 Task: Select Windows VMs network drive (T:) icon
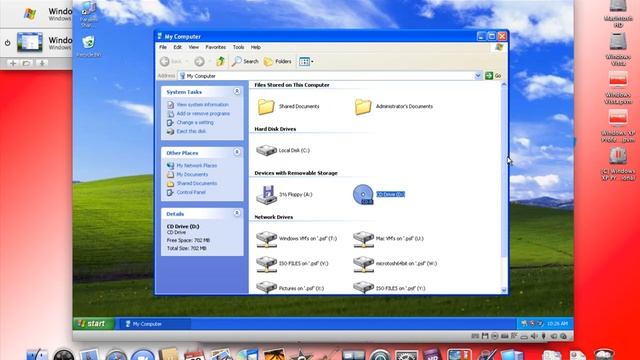click(x=266, y=239)
